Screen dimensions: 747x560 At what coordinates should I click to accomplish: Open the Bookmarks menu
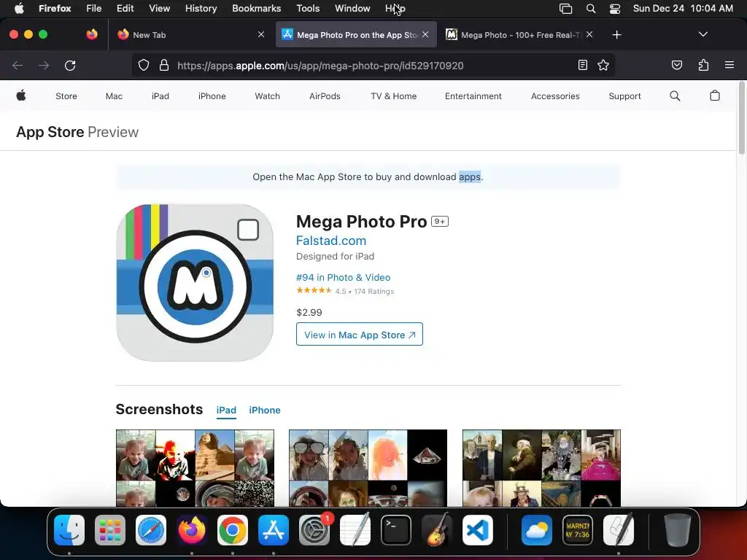pos(256,8)
